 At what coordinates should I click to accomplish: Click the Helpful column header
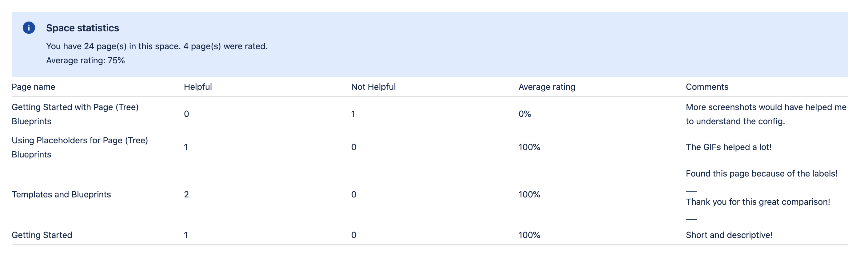pyautogui.click(x=197, y=87)
